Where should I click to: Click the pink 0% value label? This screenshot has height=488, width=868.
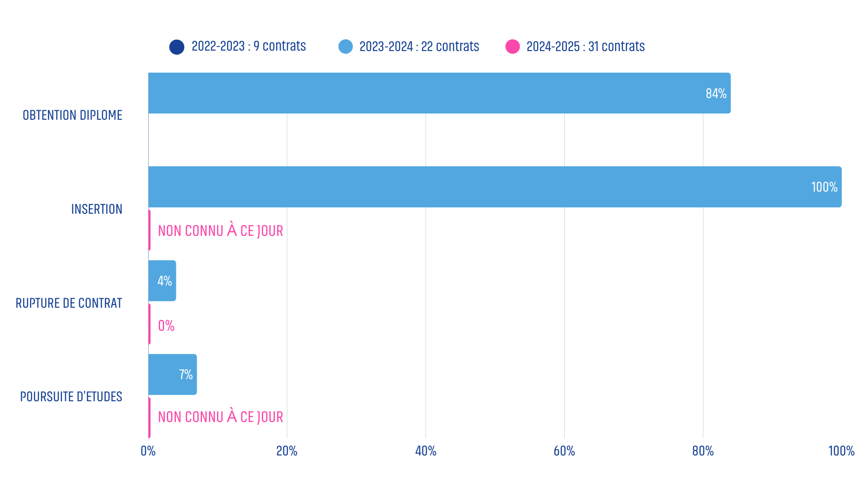coord(166,325)
